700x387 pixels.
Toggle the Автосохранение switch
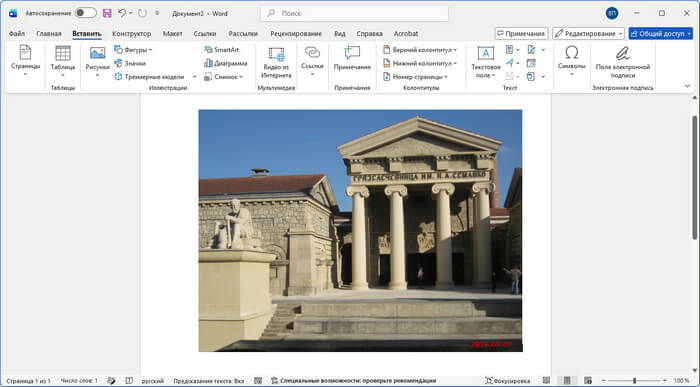[86, 13]
